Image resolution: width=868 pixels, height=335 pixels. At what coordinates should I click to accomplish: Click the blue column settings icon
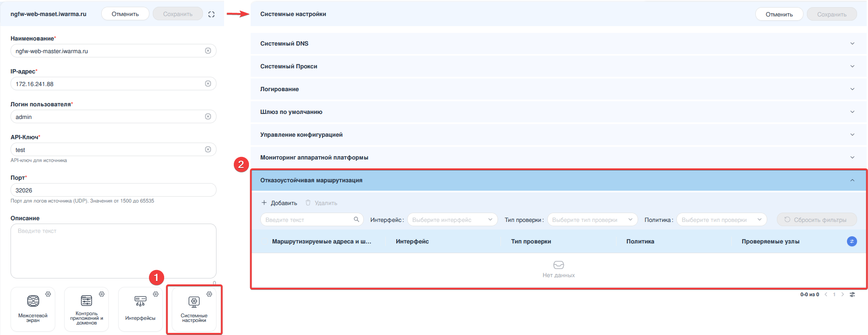[x=852, y=241]
